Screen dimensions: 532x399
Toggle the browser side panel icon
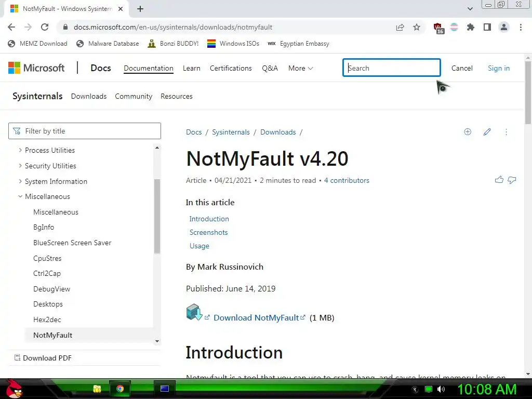[x=487, y=27]
